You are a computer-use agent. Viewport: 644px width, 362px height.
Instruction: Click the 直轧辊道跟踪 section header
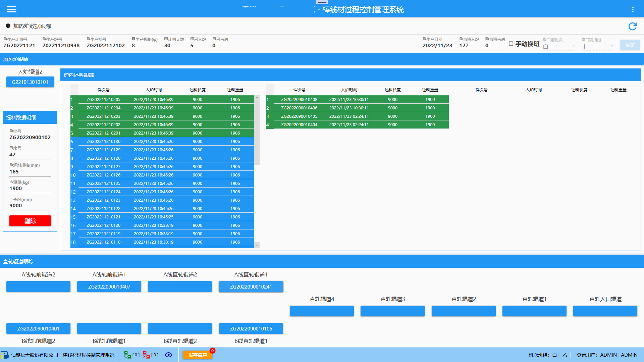click(322, 261)
